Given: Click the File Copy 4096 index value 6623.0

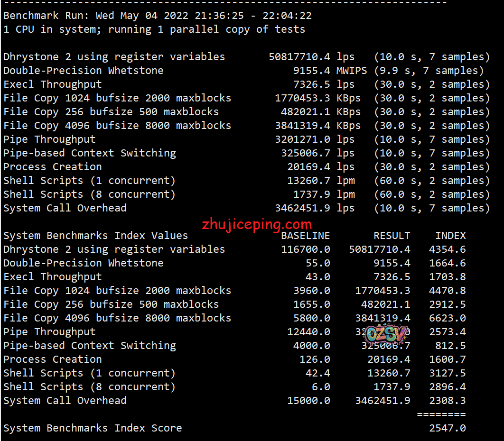Looking at the screenshot, I should click(x=447, y=318).
